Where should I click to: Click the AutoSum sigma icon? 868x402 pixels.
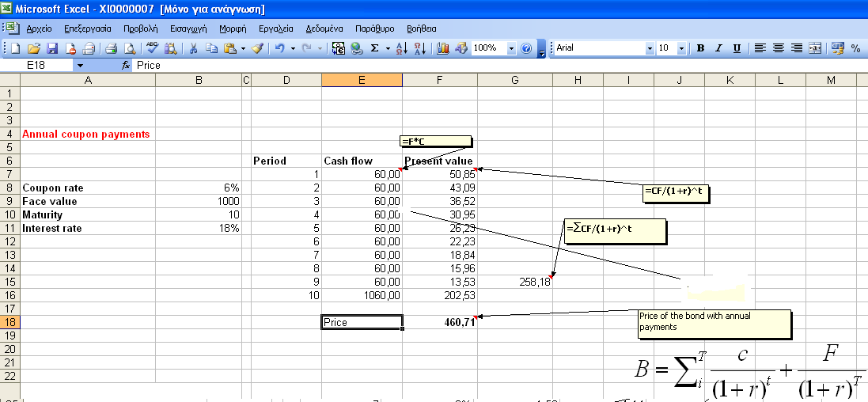coord(375,48)
